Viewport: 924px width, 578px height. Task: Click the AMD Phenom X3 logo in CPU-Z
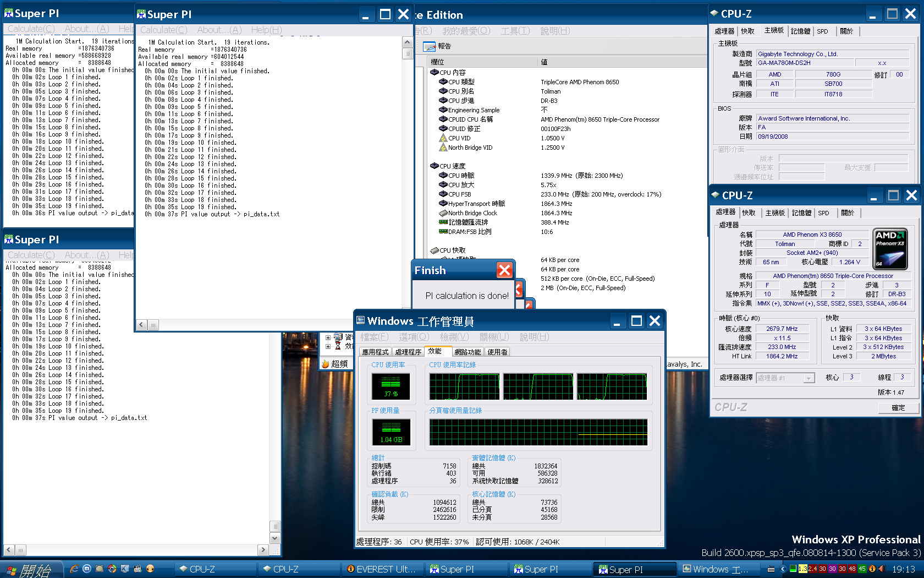[890, 249]
